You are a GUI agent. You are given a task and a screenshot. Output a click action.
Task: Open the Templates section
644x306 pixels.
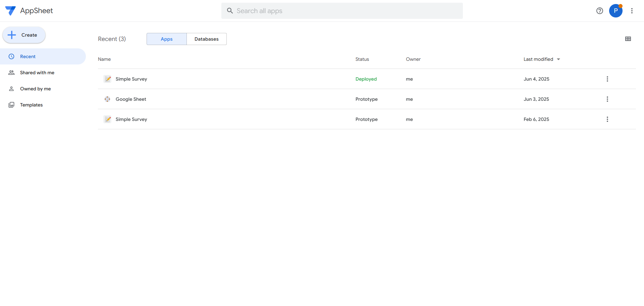point(31,105)
